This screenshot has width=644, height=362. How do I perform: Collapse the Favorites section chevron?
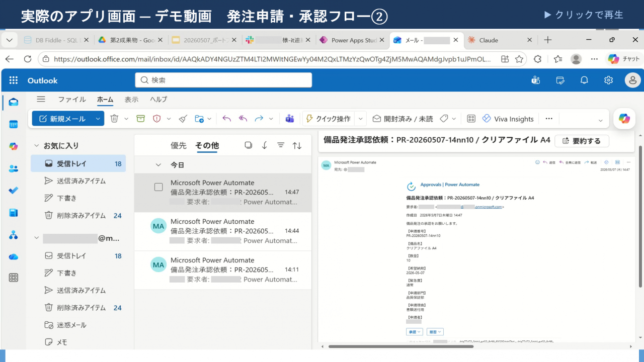[x=36, y=146]
